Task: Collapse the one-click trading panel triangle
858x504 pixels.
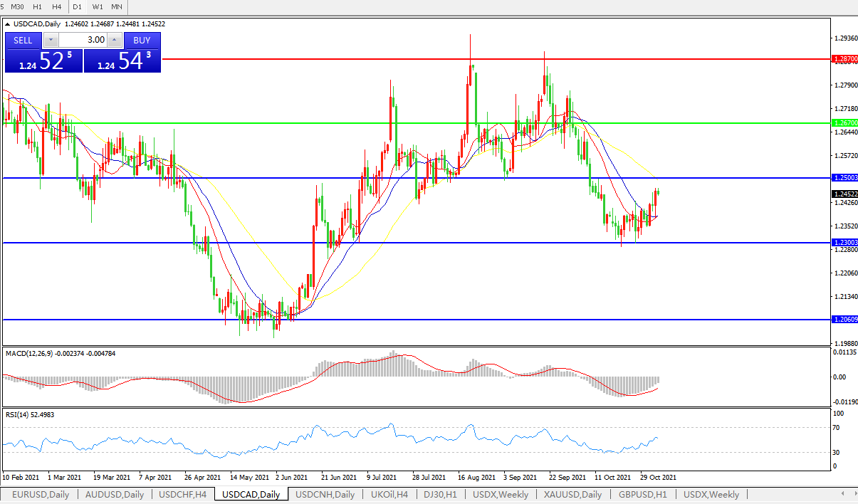Action: pyautogui.click(x=8, y=24)
